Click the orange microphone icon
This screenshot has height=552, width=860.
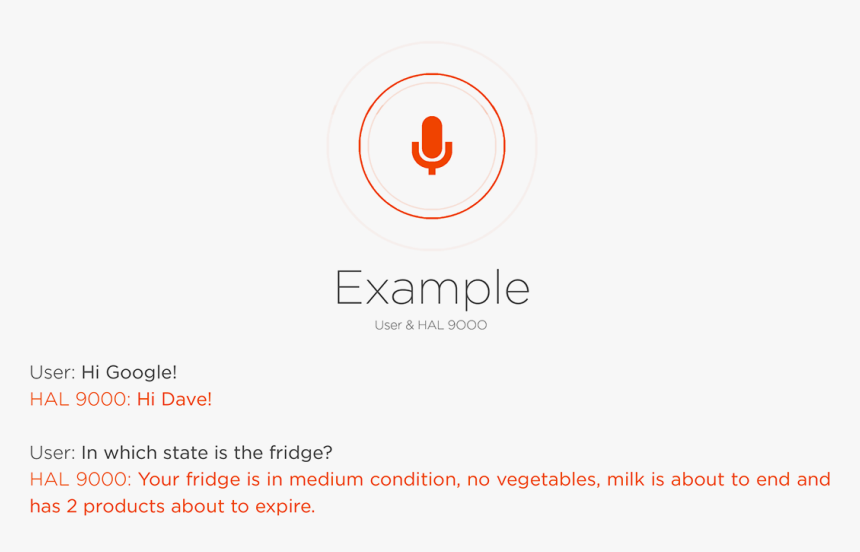click(432, 144)
